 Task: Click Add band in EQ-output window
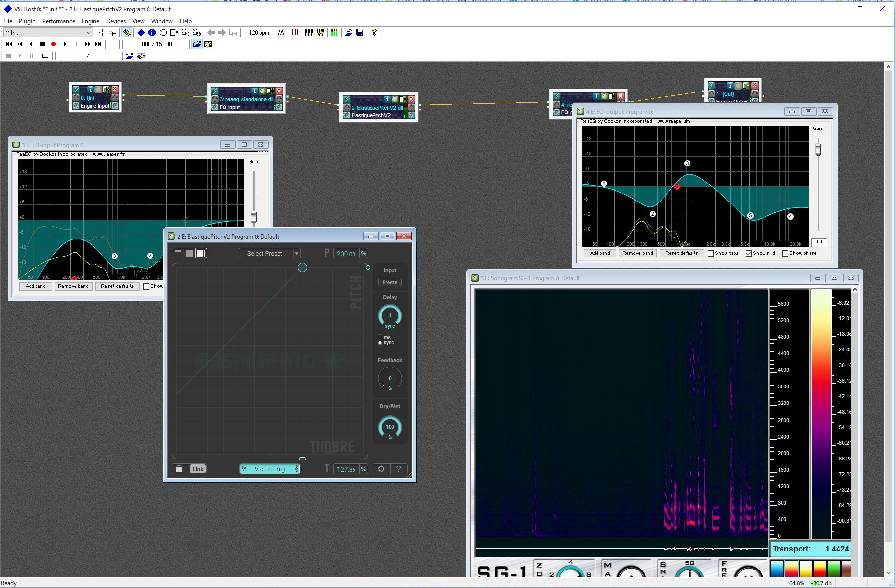(600, 253)
